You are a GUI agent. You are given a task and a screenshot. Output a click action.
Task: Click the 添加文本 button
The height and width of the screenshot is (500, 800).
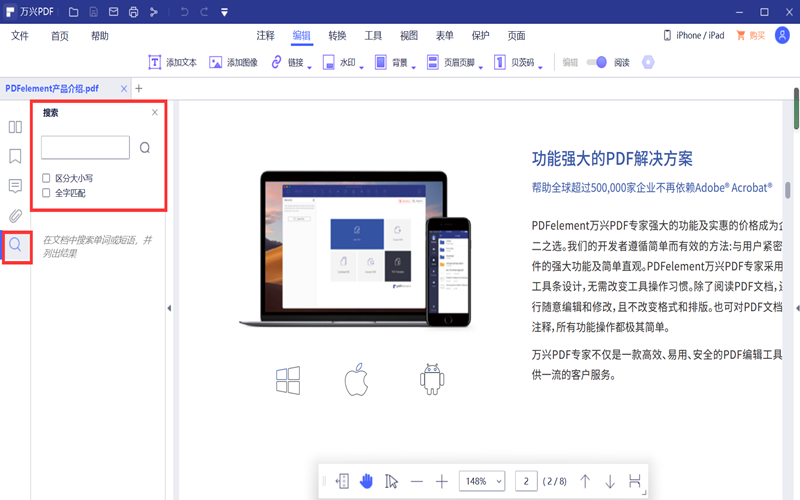tap(172, 62)
